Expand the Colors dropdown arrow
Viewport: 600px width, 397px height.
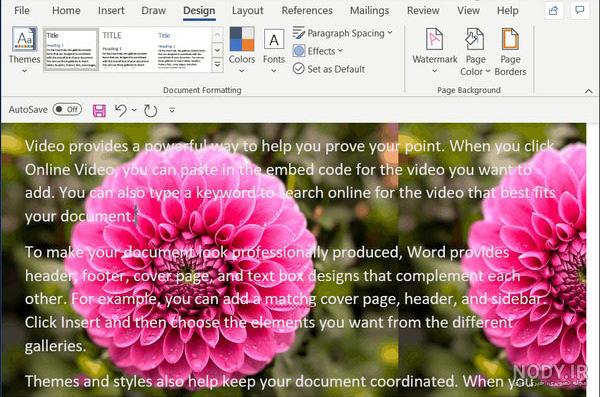pyautogui.click(x=241, y=71)
